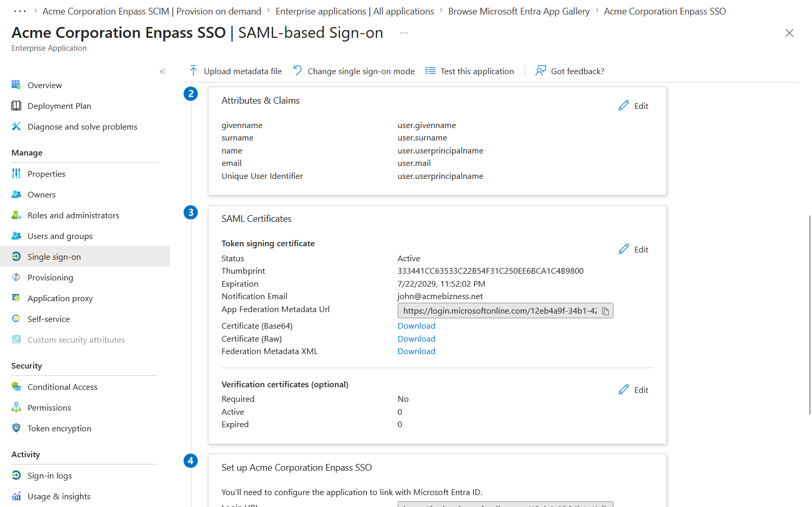This screenshot has height=507, width=812.
Task: Open Acme Corporation Enpass SCIM breadcrumb
Action: coord(152,11)
